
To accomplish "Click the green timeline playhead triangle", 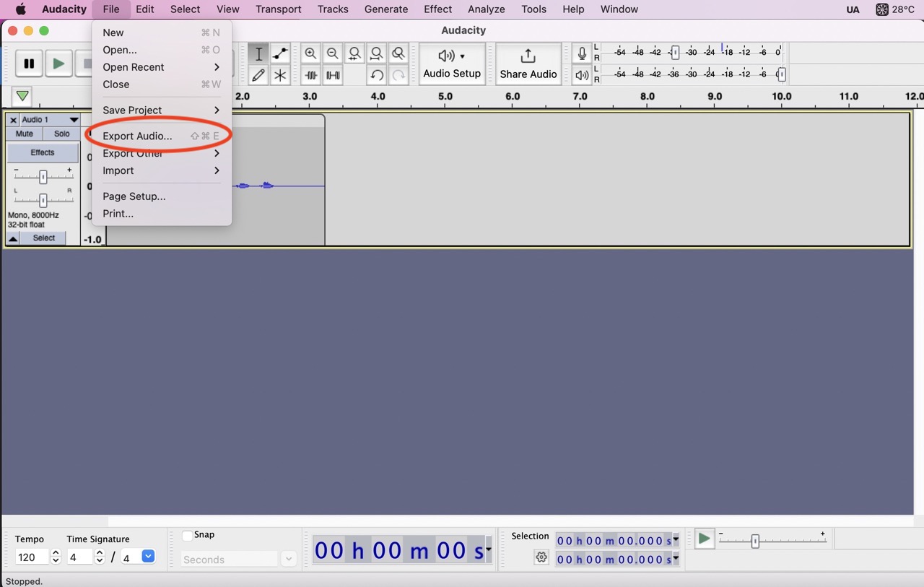I will (22, 96).
